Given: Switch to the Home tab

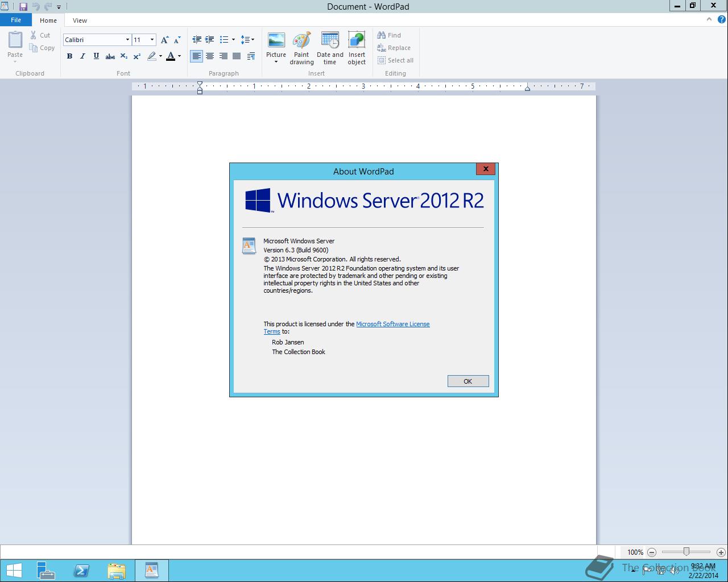Looking at the screenshot, I should [48, 20].
